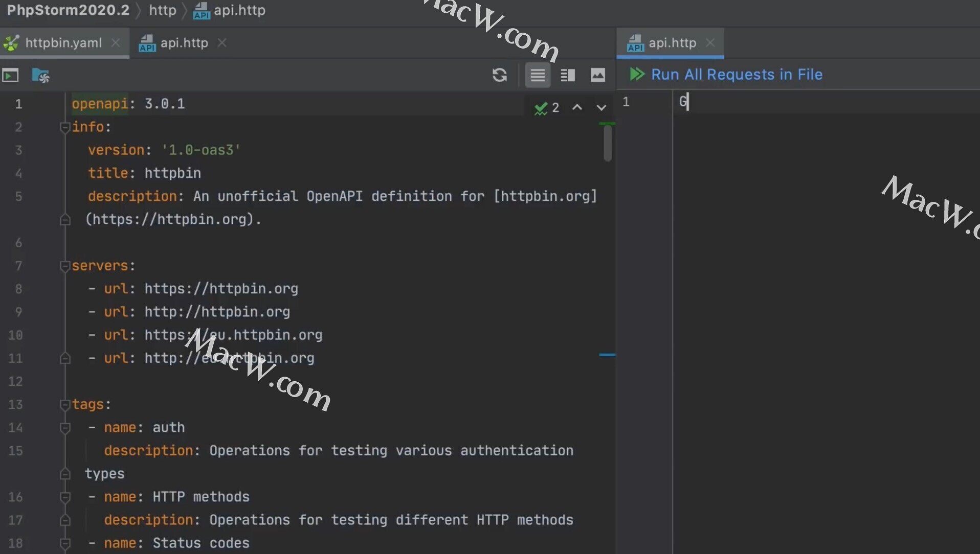Image resolution: width=980 pixels, height=554 pixels.
Task: Click the 'description' key on line 5
Action: click(x=132, y=196)
